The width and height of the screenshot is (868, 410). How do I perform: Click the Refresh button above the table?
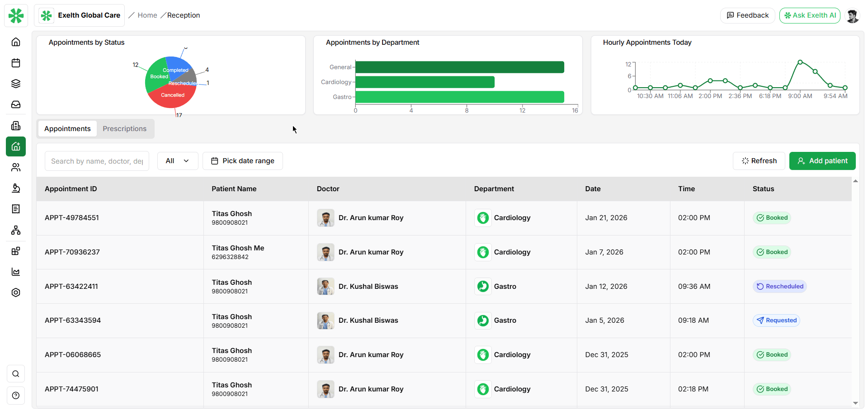[759, 160]
